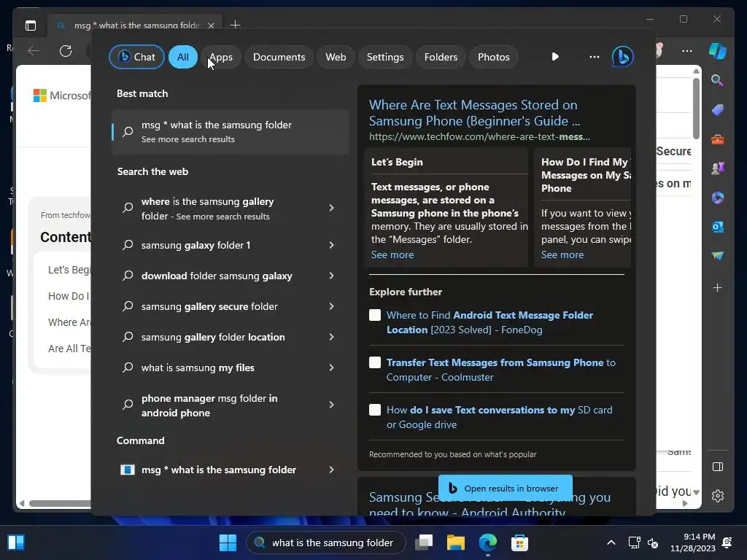Select the All filter tab

(183, 57)
